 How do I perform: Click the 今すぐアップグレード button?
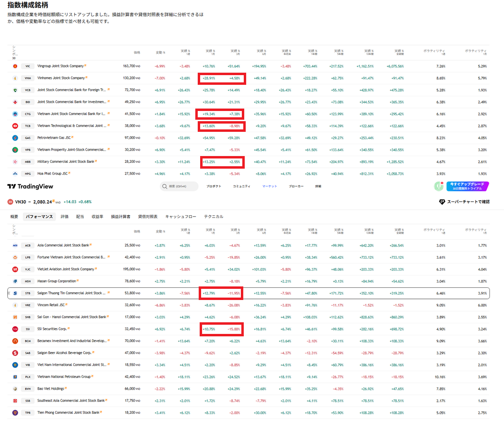click(x=467, y=186)
